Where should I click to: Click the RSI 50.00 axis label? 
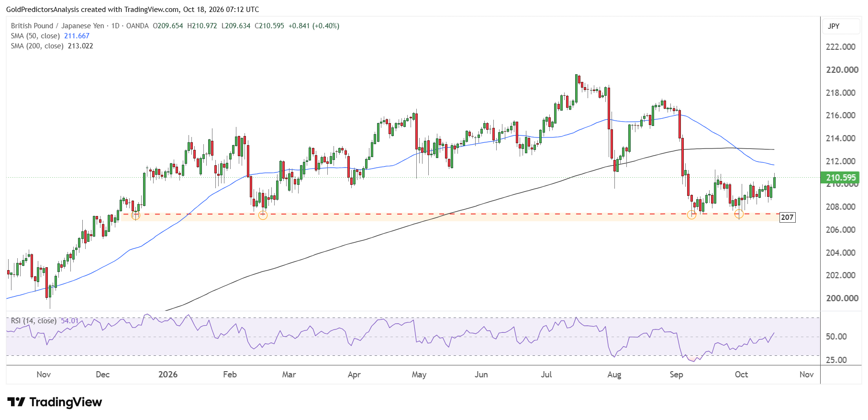(x=836, y=337)
